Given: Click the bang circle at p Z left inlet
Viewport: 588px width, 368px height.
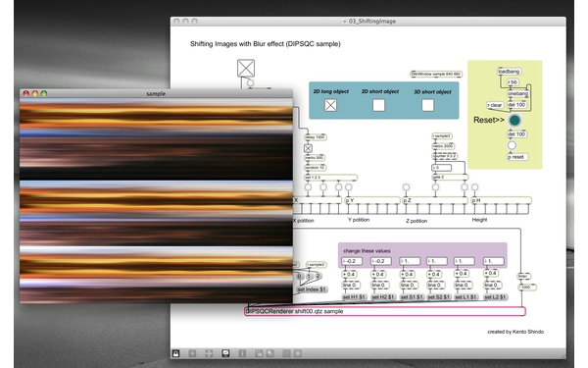Looking at the screenshot, I should click(x=406, y=187).
